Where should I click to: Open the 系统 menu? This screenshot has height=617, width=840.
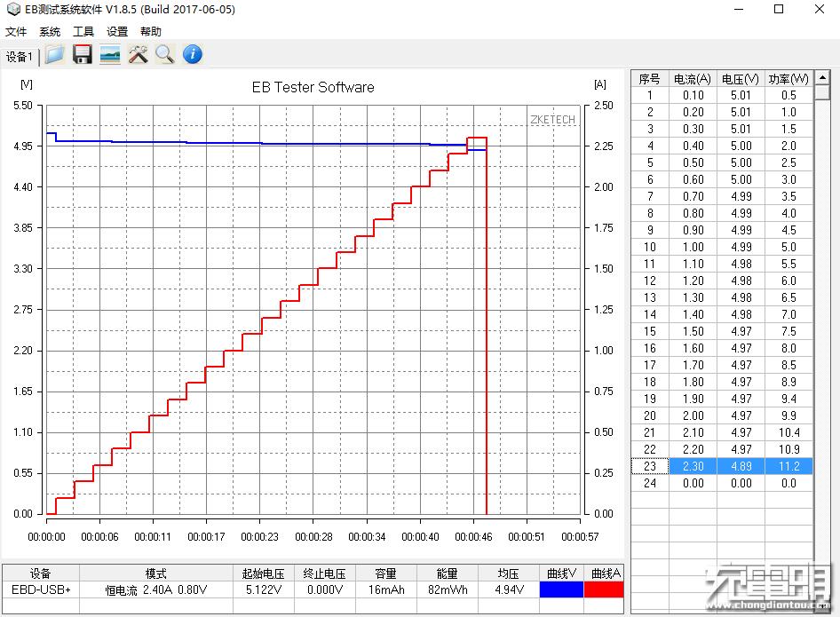click(50, 32)
